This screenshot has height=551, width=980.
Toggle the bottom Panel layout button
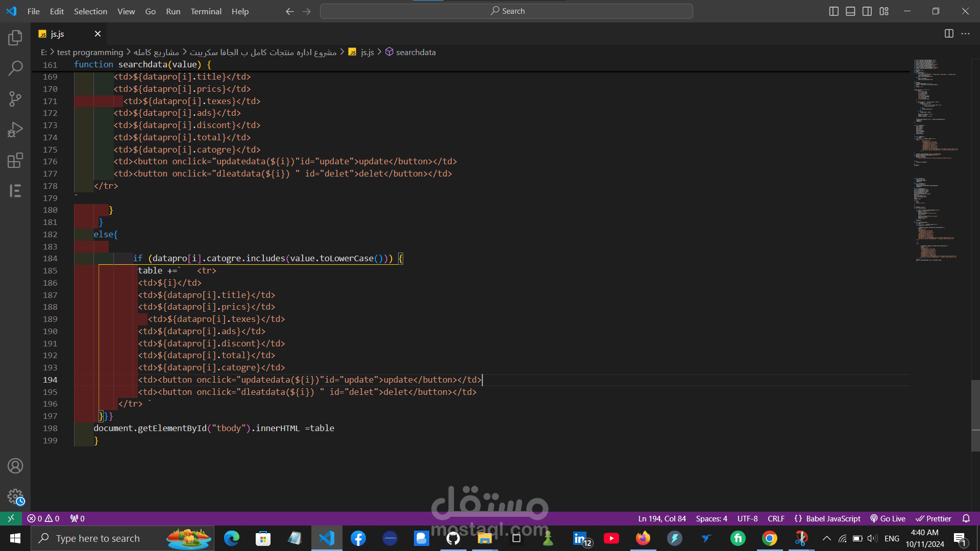[x=850, y=11]
